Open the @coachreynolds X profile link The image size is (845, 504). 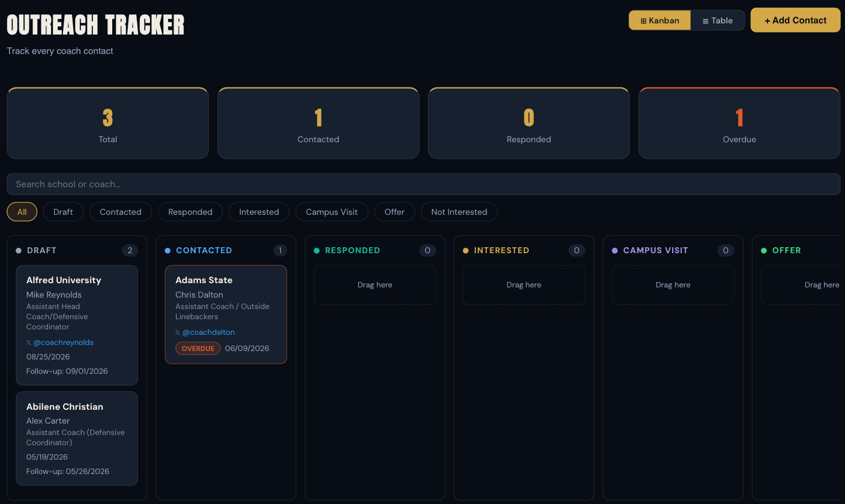(60, 343)
